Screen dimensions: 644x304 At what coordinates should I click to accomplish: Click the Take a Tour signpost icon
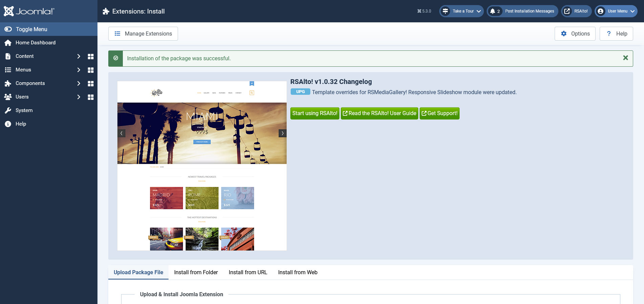click(445, 11)
